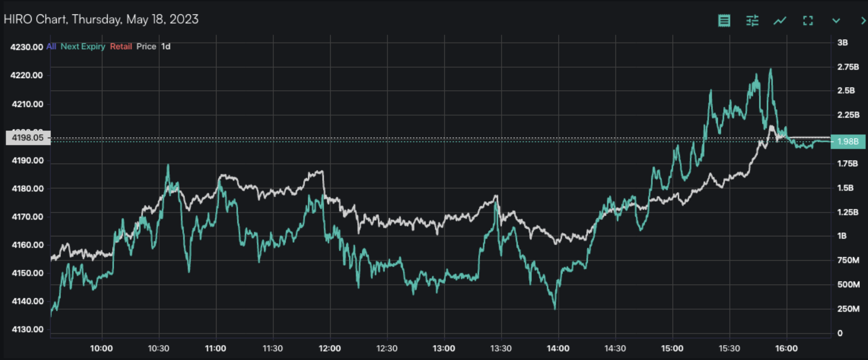The height and width of the screenshot is (360, 868).
Task: Open the chart settings sliders icon
Action: [752, 20]
